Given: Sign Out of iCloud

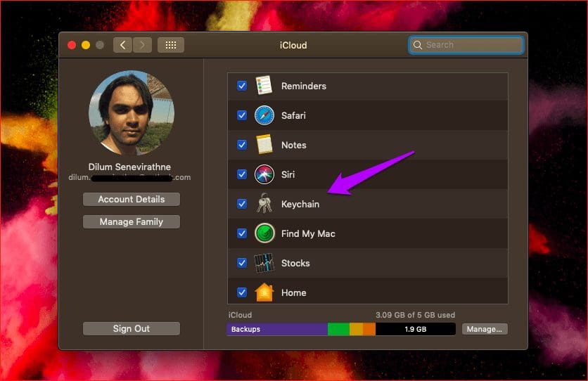Looking at the screenshot, I should click(x=132, y=328).
